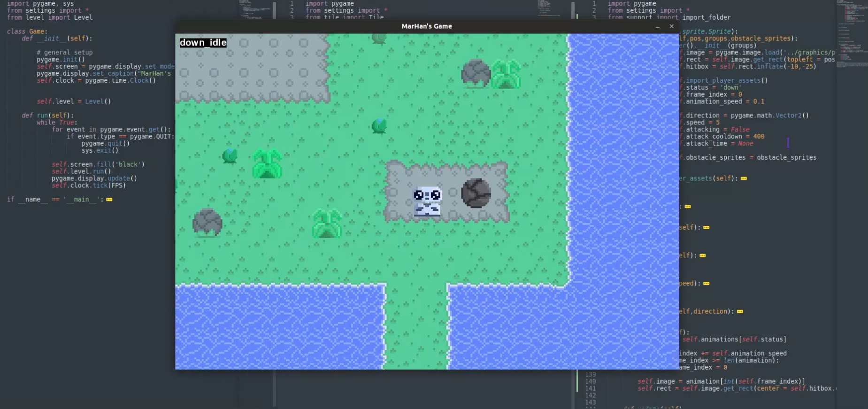Screen dimensions: 868x409
Task: Click the down_idle debug label
Action: 203,43
